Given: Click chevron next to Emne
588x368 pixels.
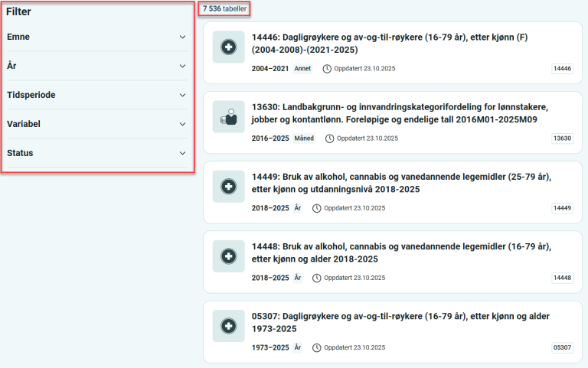Looking at the screenshot, I should [183, 37].
